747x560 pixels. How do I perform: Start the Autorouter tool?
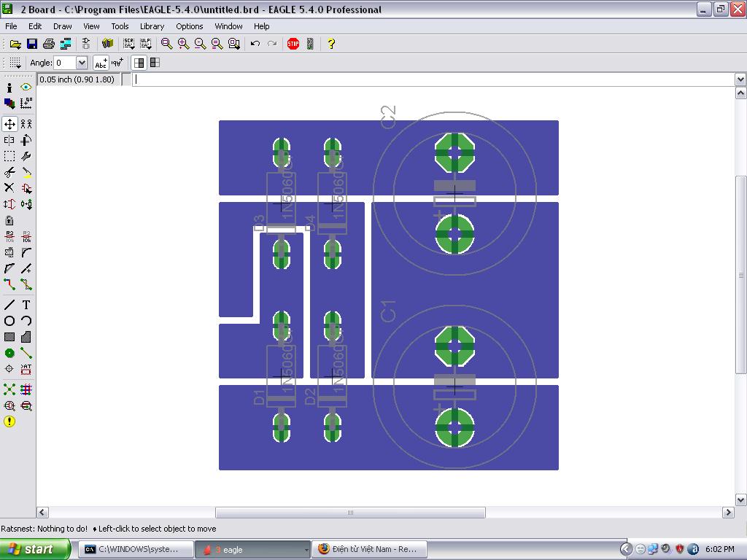26,389
